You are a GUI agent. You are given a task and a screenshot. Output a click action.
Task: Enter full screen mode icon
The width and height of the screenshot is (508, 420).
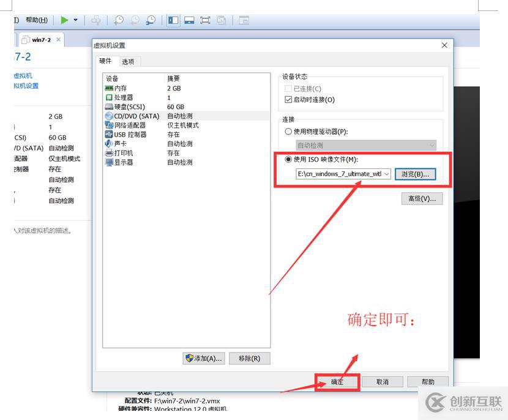pos(205,20)
